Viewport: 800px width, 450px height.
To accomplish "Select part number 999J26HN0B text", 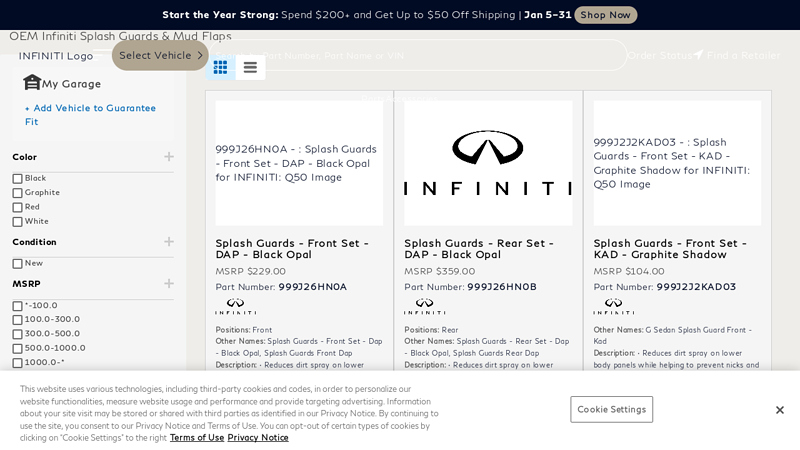I will [x=502, y=287].
